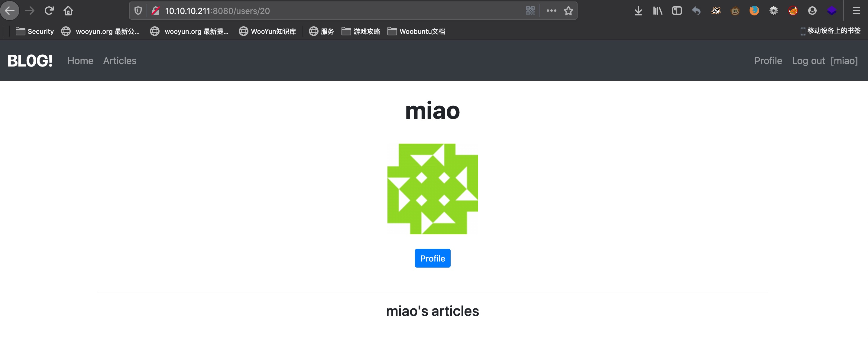Viewport: 868px width, 361px height.
Task: Go to browser home page icon
Action: pos(68,11)
